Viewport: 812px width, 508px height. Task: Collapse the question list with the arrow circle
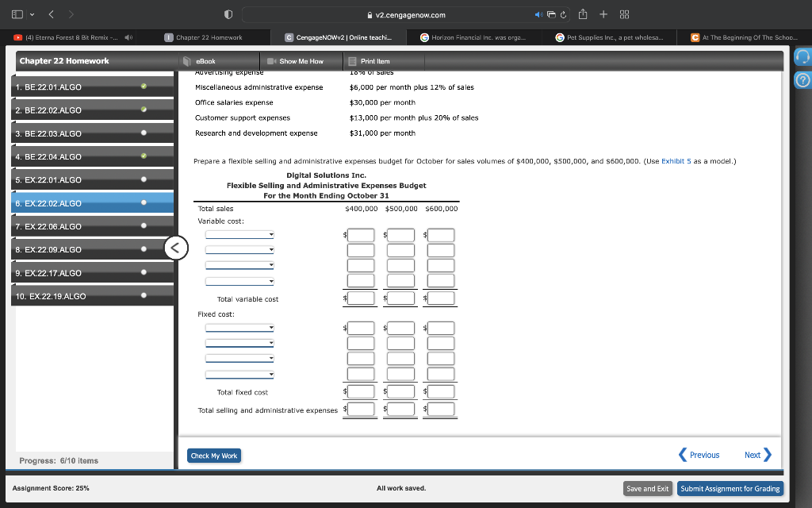176,248
